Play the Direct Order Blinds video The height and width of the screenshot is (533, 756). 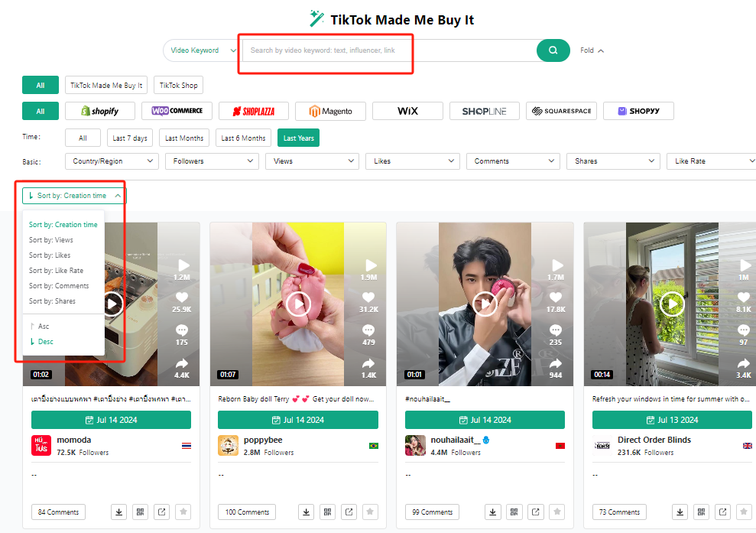672,304
